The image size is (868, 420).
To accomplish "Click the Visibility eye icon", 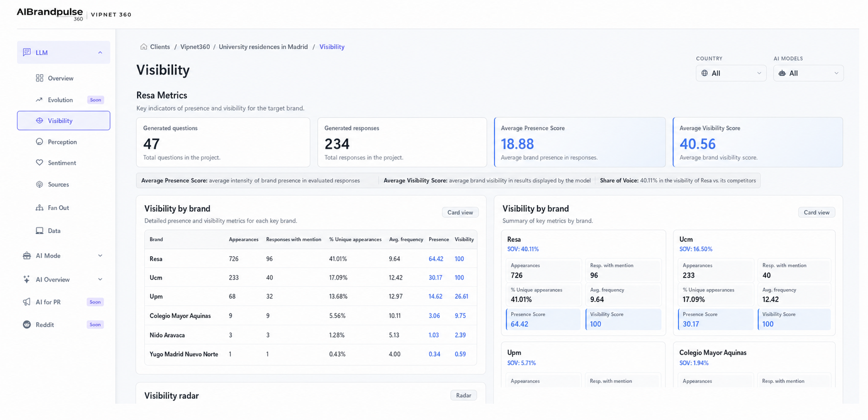I will tap(39, 120).
